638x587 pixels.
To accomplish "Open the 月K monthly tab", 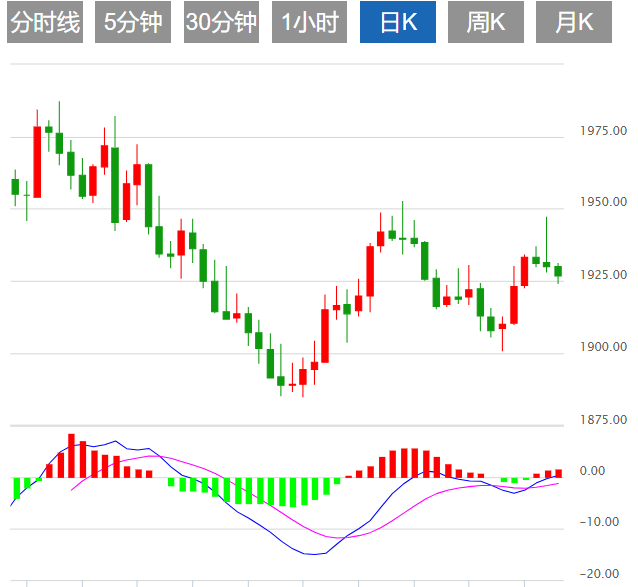I will 574,22.
